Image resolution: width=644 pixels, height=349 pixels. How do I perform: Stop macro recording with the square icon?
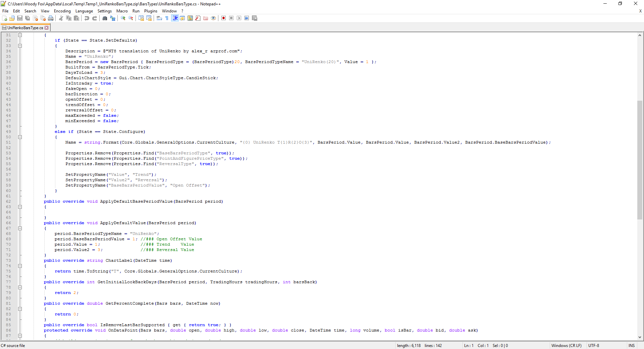tap(231, 18)
